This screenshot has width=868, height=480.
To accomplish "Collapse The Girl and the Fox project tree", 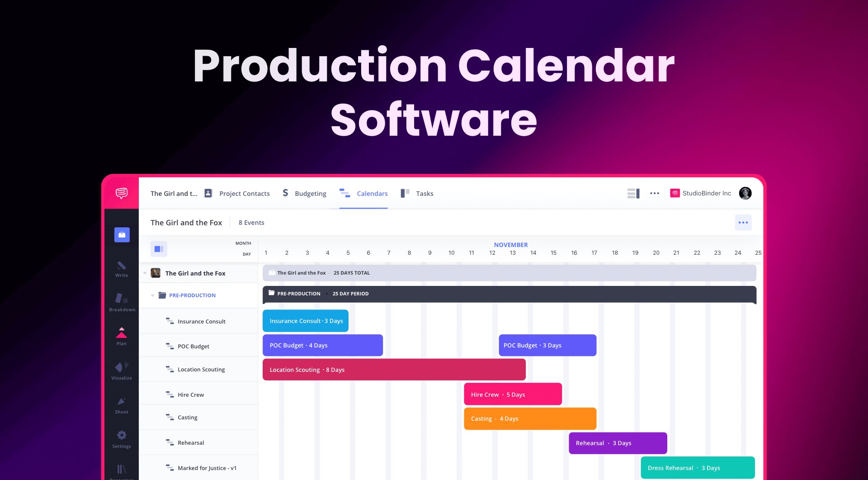I will point(145,273).
